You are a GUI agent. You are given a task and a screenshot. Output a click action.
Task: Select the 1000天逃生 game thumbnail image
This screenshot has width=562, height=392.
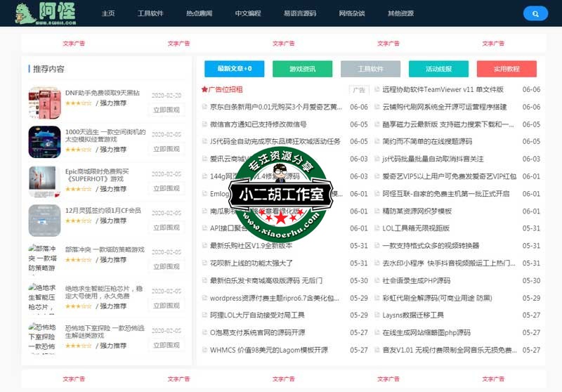pos(44,142)
